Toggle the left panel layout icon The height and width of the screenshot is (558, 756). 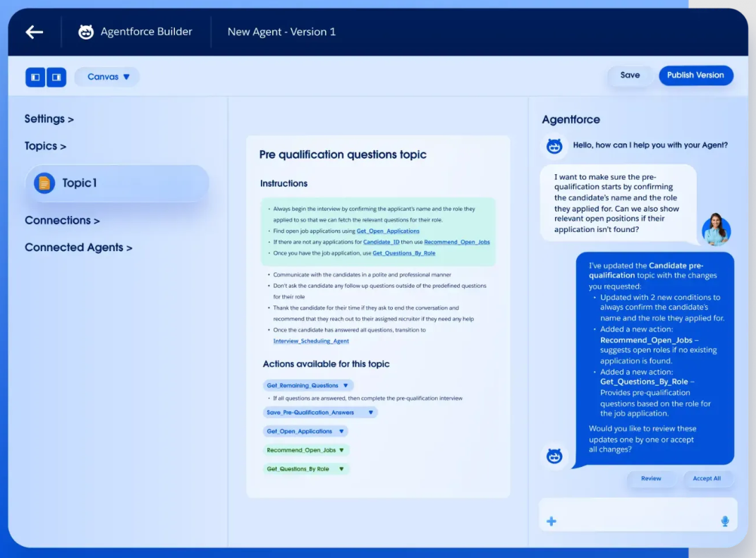(35, 77)
